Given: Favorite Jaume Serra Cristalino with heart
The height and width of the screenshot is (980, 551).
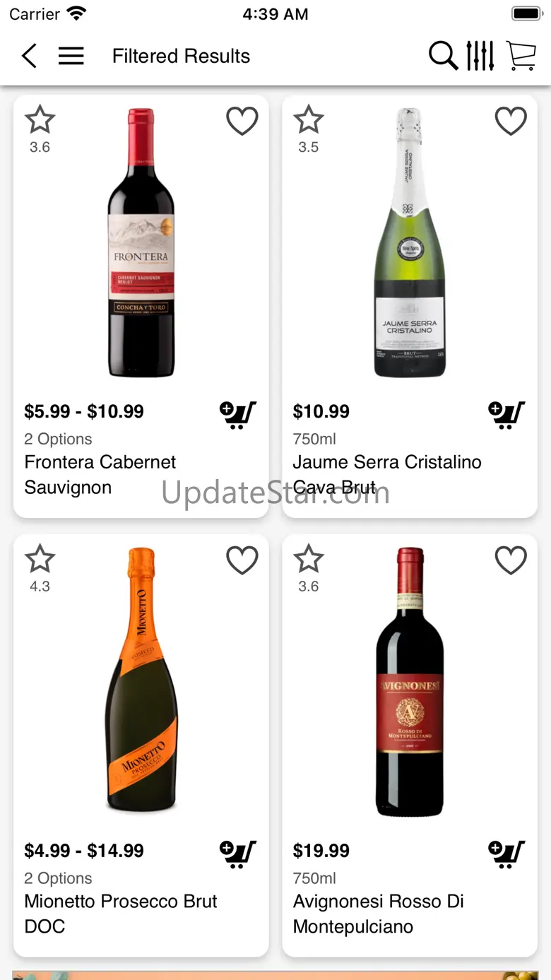Looking at the screenshot, I should (511, 122).
